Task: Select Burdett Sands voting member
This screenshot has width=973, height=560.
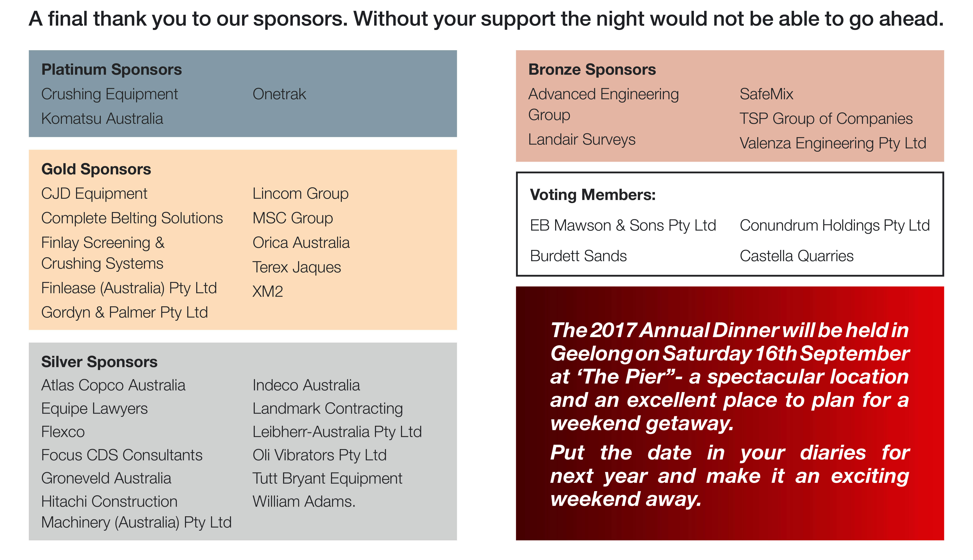Action: tap(578, 256)
